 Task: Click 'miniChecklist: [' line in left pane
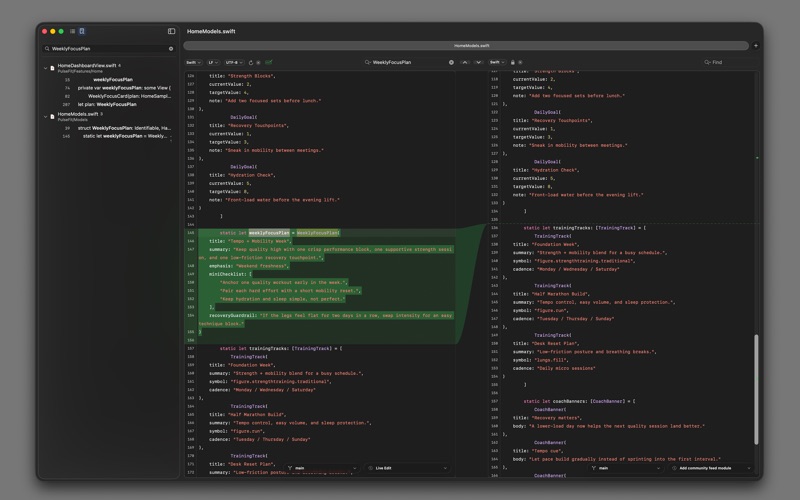[x=230, y=274]
